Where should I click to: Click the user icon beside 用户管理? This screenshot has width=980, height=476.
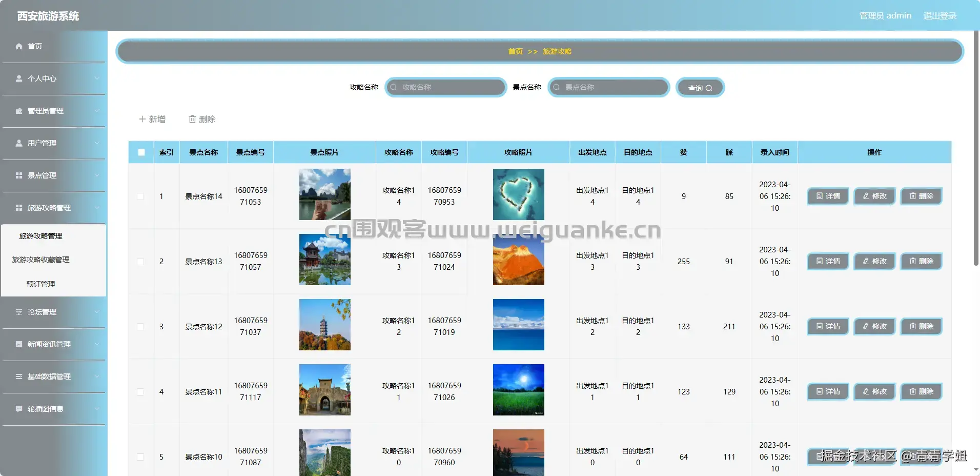[x=19, y=143]
